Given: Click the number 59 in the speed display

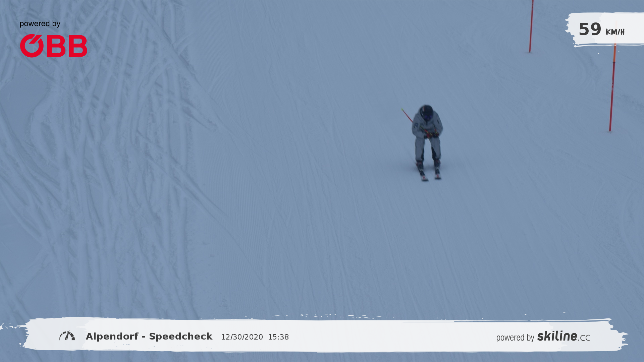Looking at the screenshot, I should pyautogui.click(x=590, y=29).
